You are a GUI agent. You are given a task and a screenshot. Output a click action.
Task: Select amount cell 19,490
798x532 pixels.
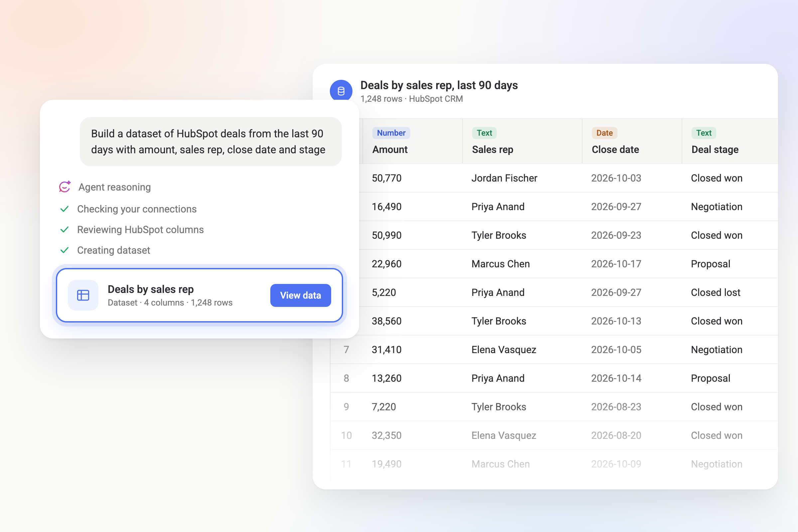[x=386, y=464]
